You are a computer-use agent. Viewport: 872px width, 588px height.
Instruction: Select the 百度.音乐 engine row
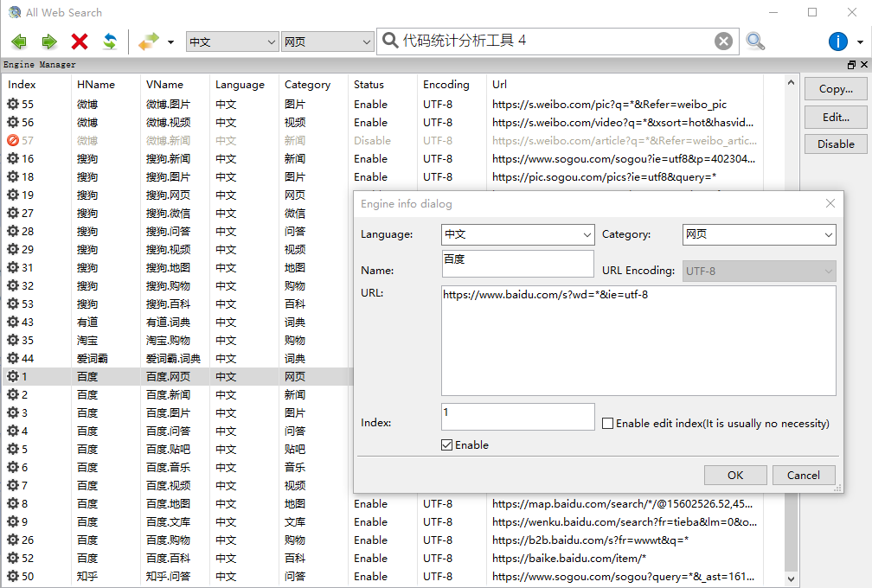tap(178, 468)
